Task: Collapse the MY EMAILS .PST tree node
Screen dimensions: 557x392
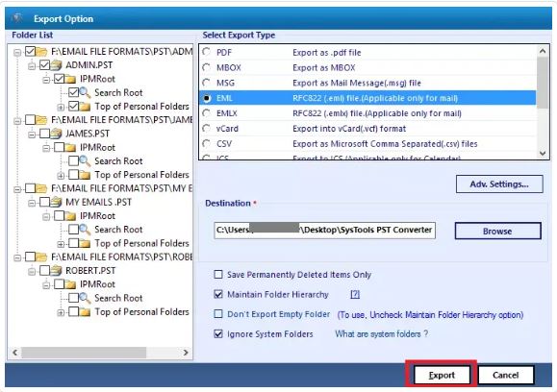Action: (x=31, y=203)
